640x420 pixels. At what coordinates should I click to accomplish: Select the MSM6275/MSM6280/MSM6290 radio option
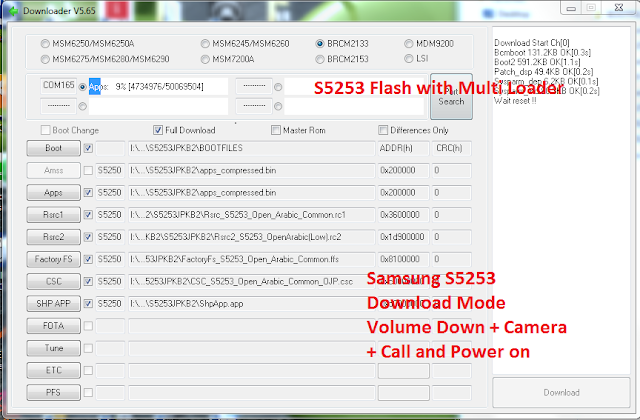(45, 59)
